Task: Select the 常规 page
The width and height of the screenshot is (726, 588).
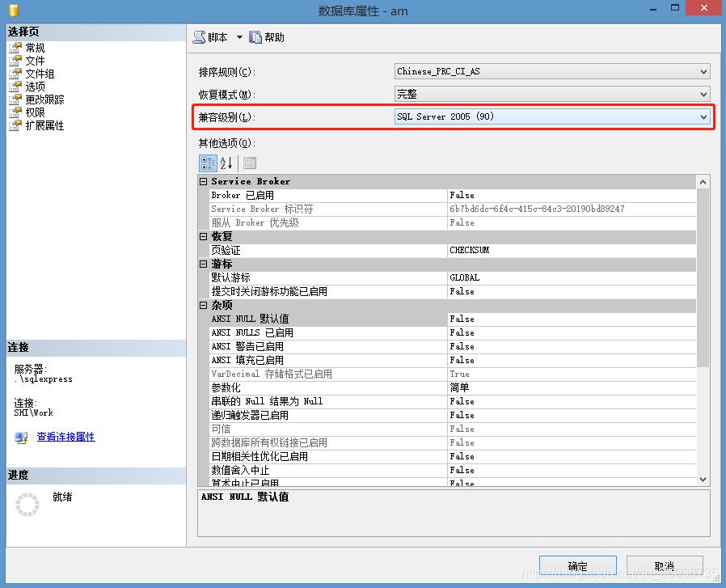Action: 35,48
